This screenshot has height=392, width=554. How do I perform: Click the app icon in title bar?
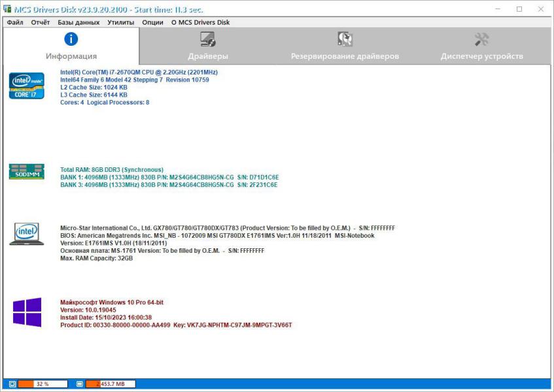tap(7, 9)
